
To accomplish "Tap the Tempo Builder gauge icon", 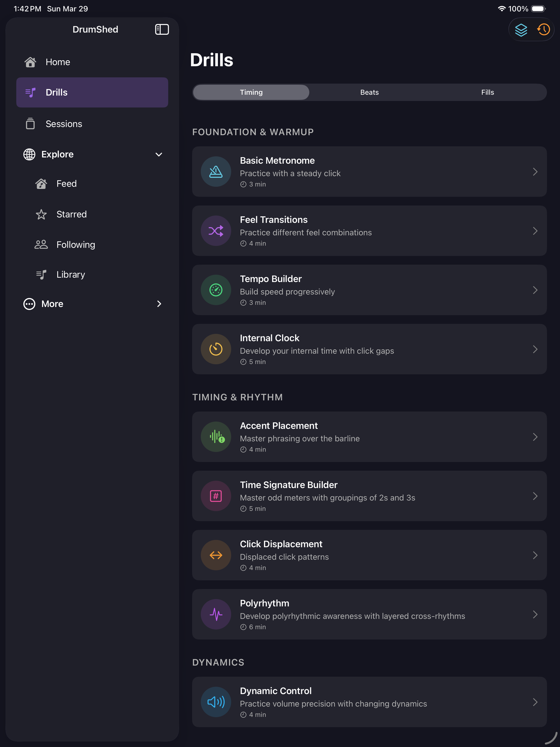I will coord(216,290).
